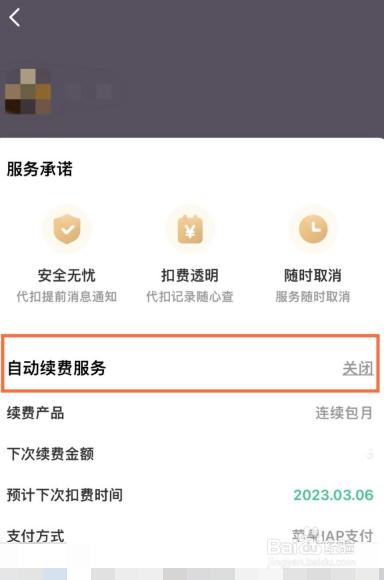Tap the 安全无忧 shield icon
The height and width of the screenshot is (580, 384).
67,229
